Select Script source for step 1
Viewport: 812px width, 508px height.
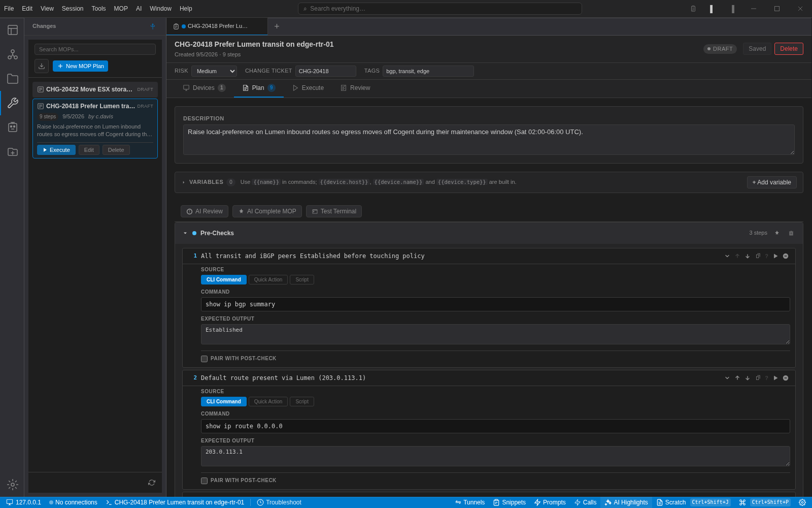302,280
